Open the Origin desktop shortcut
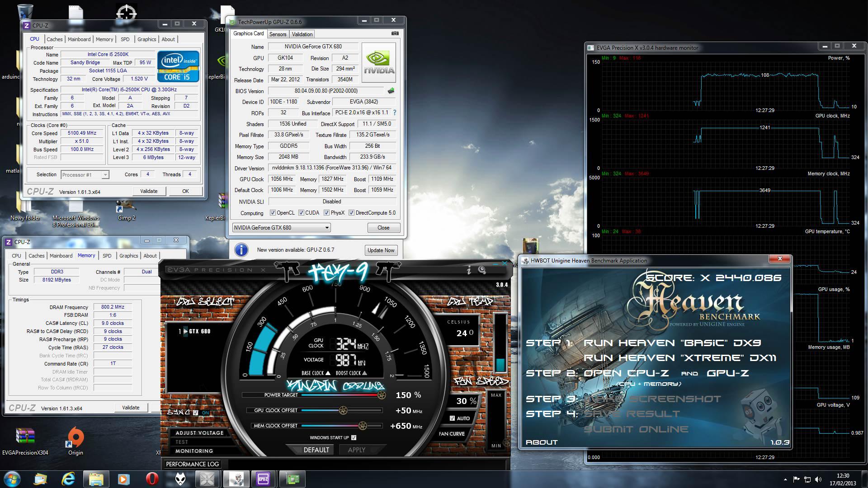 click(x=75, y=441)
